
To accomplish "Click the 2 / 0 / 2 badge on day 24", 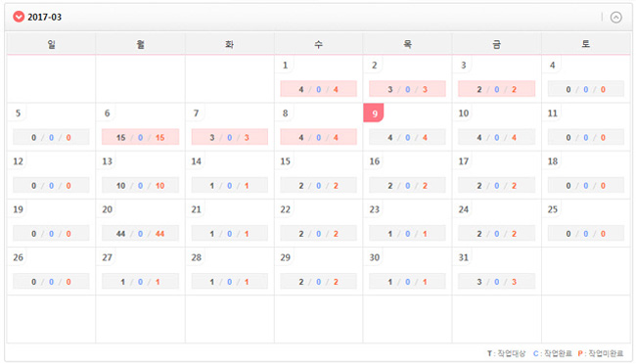I will tap(496, 233).
